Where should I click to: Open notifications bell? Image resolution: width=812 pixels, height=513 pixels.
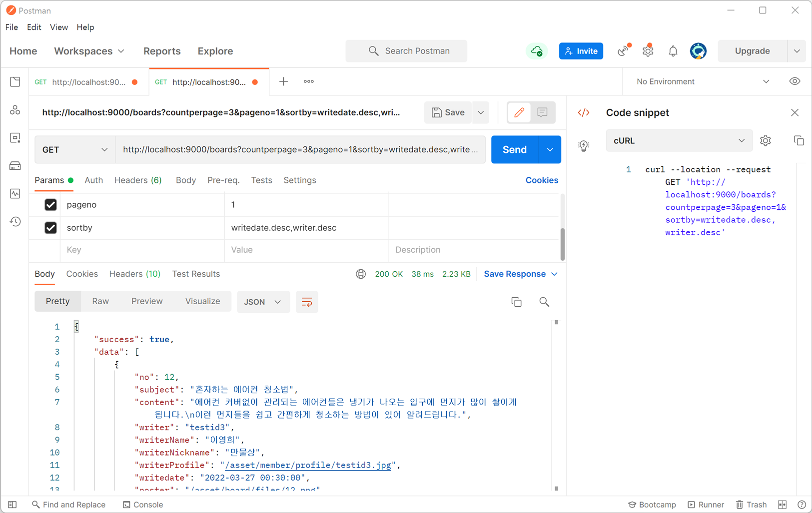click(x=673, y=51)
